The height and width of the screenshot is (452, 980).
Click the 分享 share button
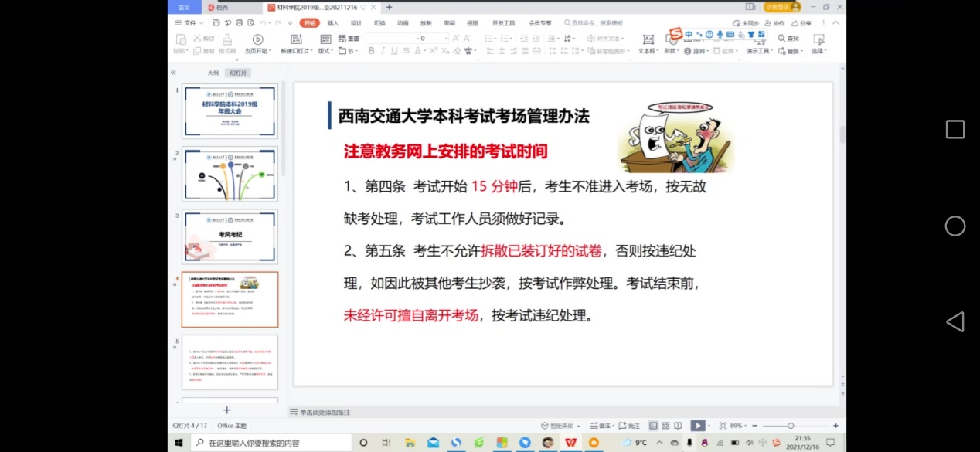801,23
